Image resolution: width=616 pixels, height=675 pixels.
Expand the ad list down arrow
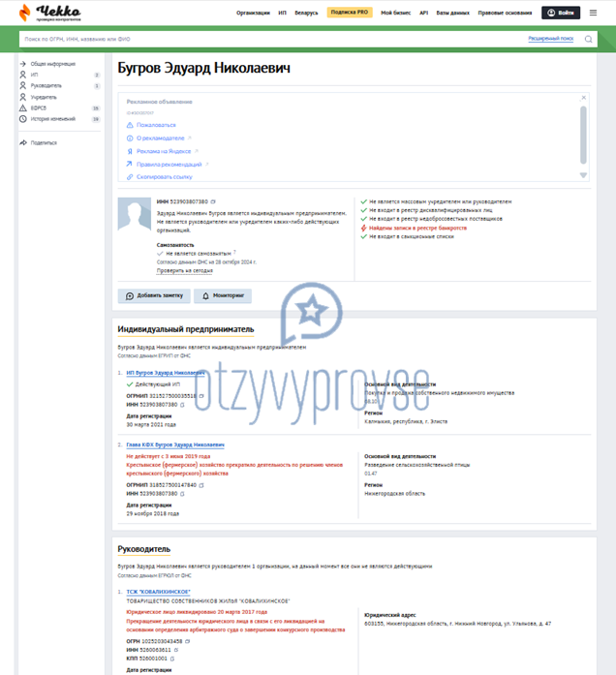click(583, 175)
